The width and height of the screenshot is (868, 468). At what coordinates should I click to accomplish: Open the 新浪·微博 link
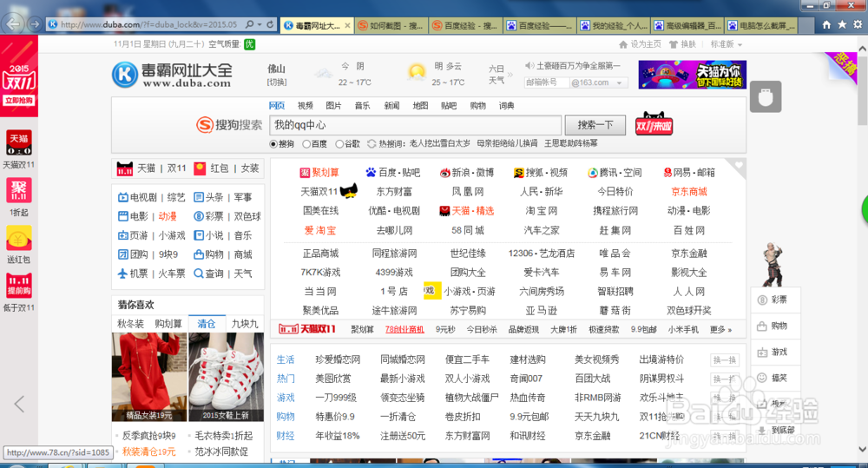point(467,173)
